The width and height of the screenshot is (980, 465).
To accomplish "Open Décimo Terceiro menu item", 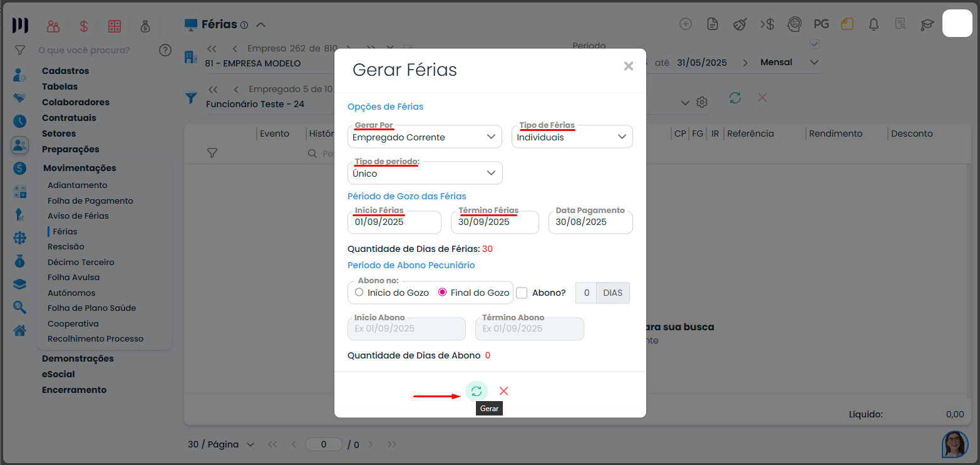I will tap(81, 262).
